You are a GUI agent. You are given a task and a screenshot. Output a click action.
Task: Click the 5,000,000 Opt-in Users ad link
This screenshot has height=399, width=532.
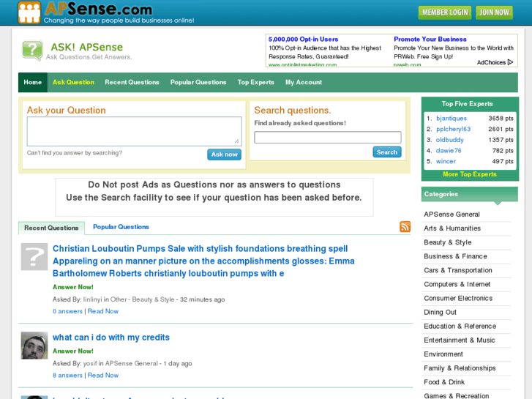304,39
